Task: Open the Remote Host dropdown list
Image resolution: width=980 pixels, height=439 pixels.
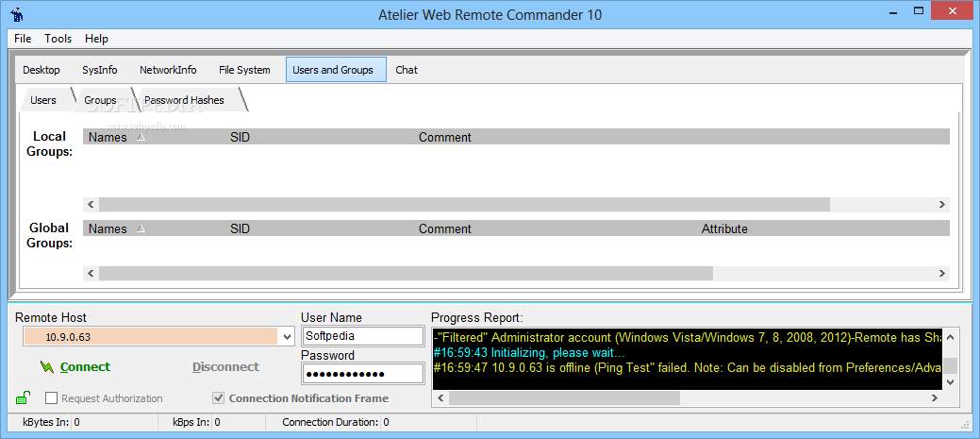Action: point(287,337)
